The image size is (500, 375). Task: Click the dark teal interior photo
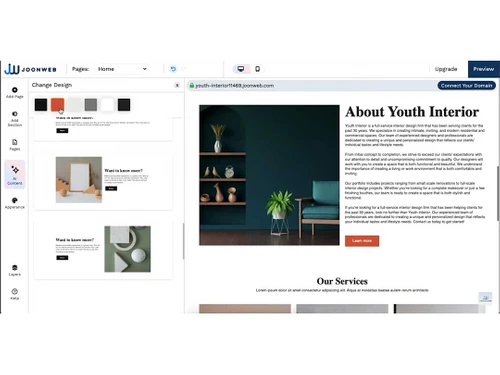[x=269, y=175]
